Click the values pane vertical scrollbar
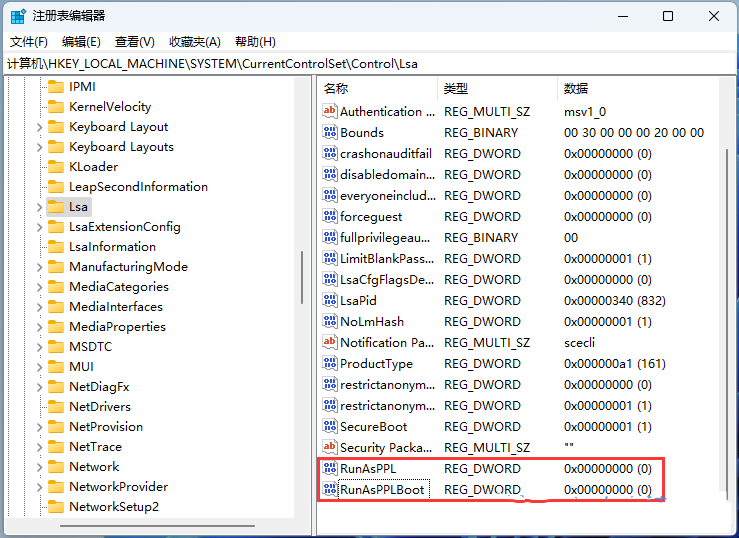This screenshot has height=538, width=739. 727,324
